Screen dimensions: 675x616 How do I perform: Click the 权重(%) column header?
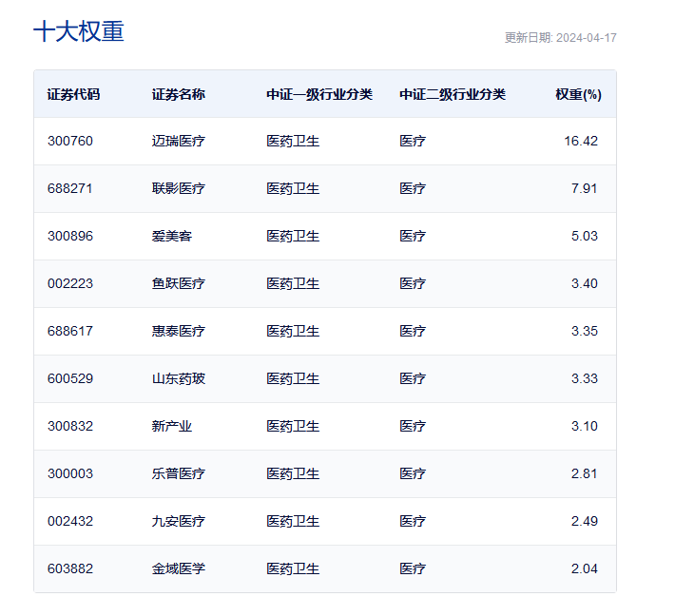(x=578, y=94)
